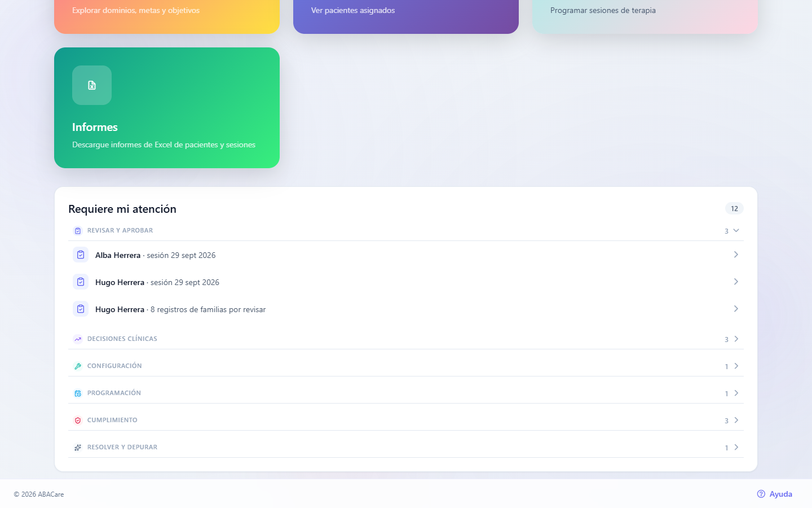Open card 'Programar sesiones de terapia'
The image size is (812, 508).
[645, 17]
